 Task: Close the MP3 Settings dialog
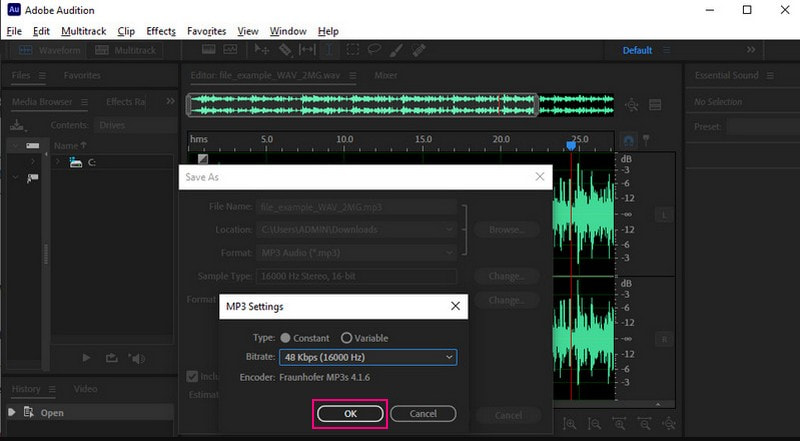[455, 306]
